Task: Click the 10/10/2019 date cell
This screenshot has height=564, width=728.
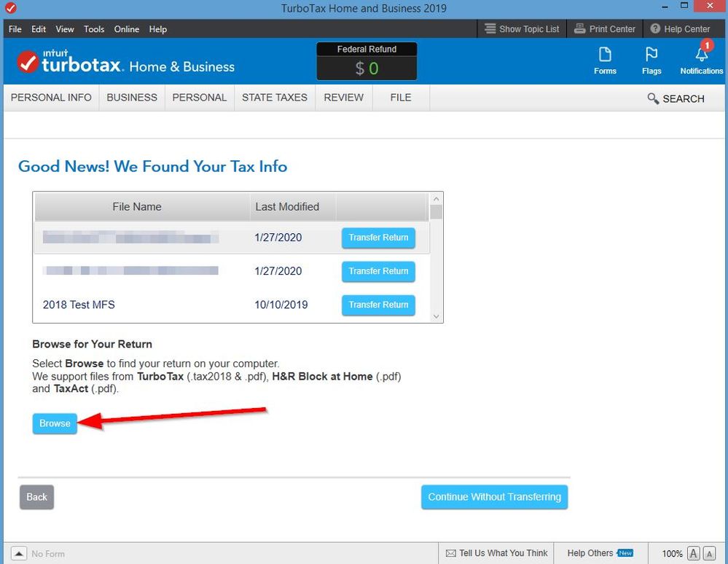Action: click(x=281, y=305)
